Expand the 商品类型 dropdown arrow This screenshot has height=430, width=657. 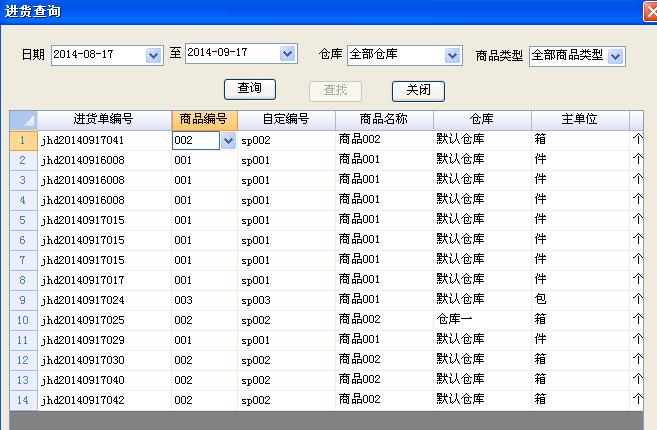[x=616, y=56]
